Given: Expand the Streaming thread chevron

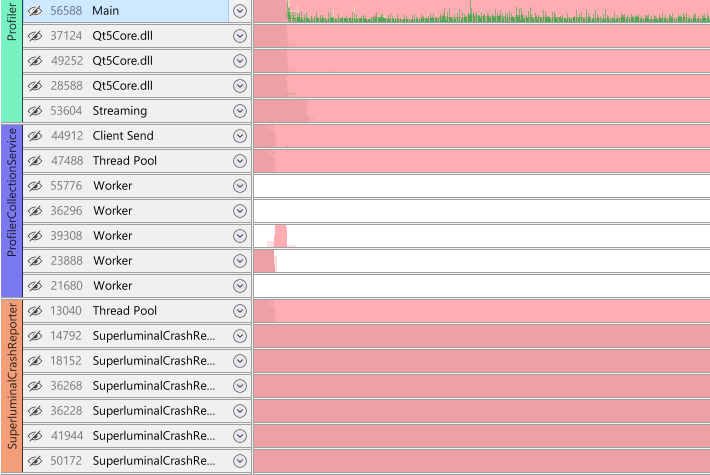Looking at the screenshot, I should [239, 111].
